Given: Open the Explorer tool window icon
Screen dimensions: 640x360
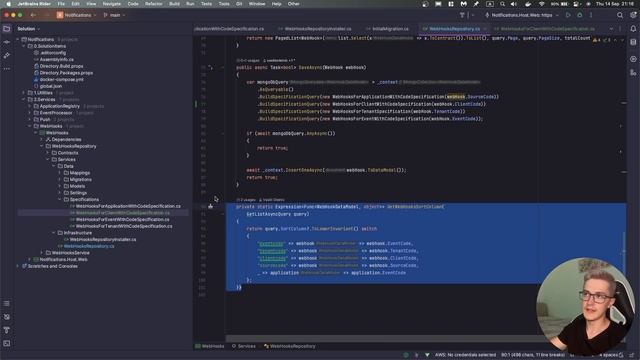Looking at the screenshot, I should pyautogui.click(x=7, y=29).
